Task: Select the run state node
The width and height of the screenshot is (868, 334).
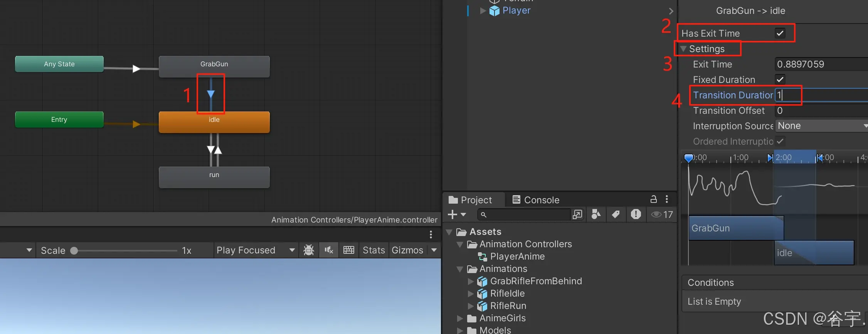Action: [x=214, y=177]
